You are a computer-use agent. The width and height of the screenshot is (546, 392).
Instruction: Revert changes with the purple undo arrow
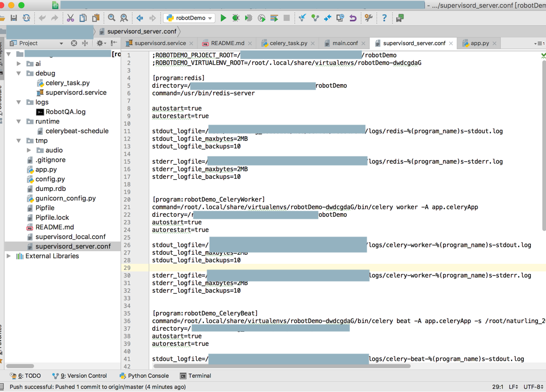pyautogui.click(x=353, y=18)
